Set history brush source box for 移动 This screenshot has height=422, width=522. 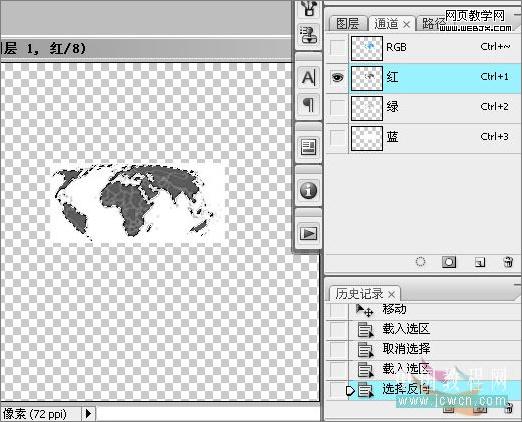(x=338, y=311)
